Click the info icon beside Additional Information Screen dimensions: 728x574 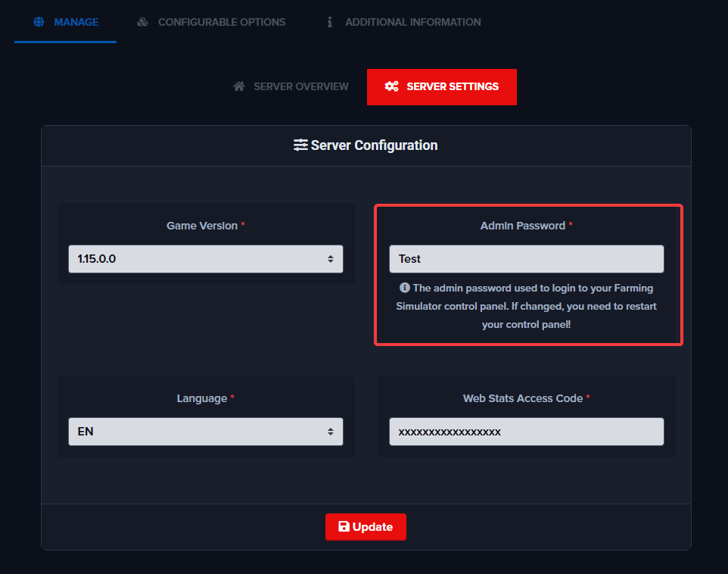tap(329, 22)
